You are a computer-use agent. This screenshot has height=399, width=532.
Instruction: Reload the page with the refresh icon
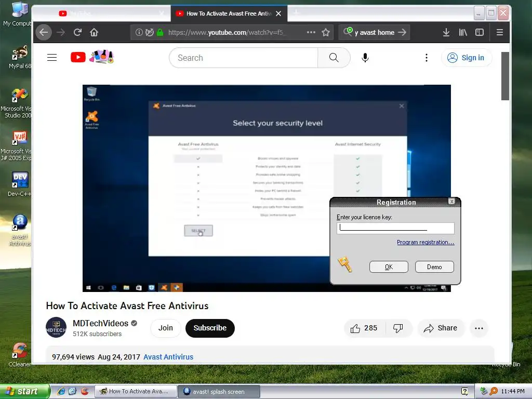[78, 32]
